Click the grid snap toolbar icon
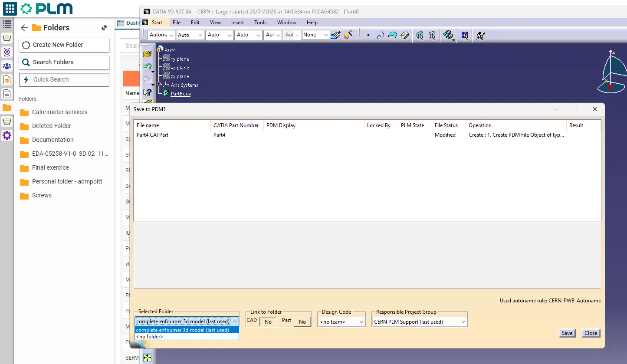This screenshot has height=364, width=627. click(x=465, y=35)
